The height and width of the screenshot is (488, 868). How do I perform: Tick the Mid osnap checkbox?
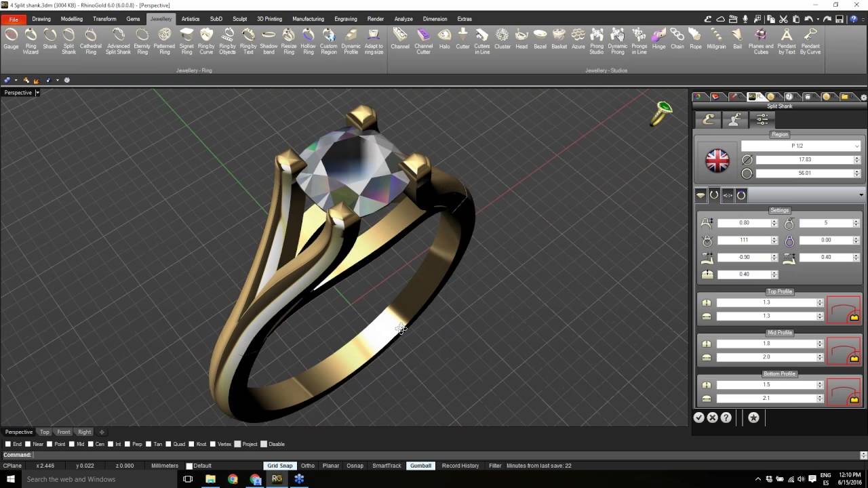(71, 444)
